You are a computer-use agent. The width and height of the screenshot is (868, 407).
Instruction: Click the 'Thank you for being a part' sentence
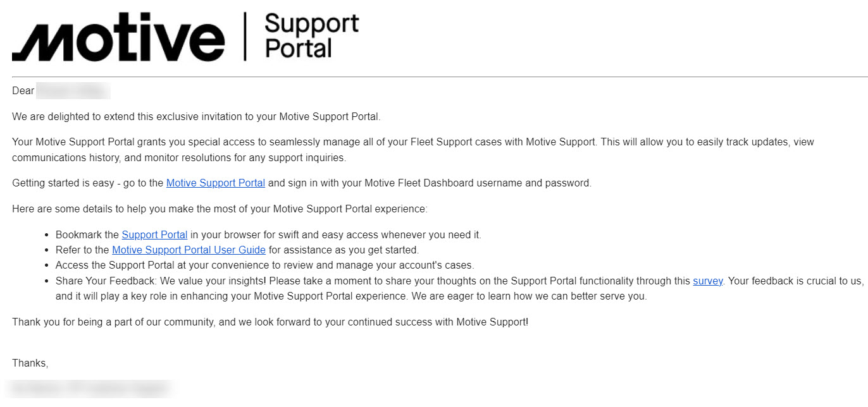tap(270, 322)
